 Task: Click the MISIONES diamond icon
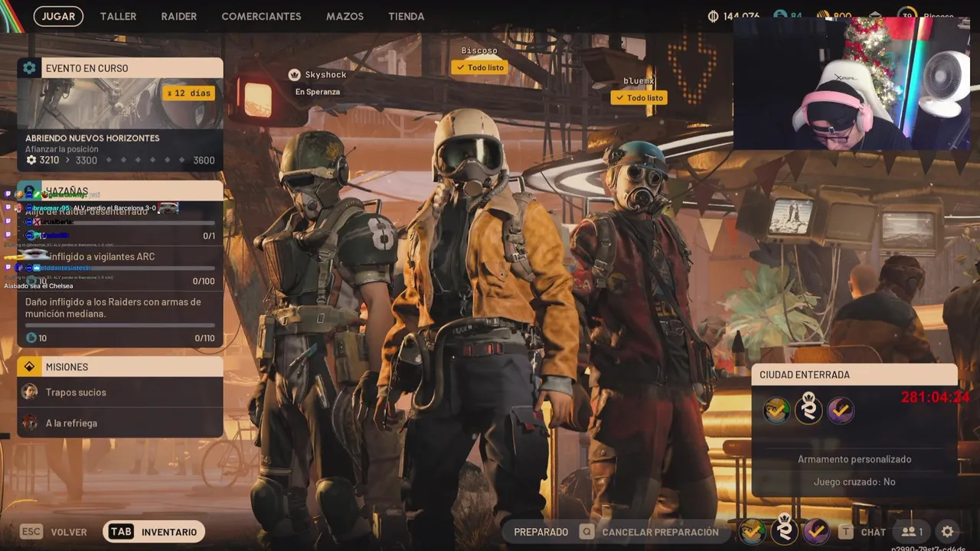pyautogui.click(x=29, y=367)
